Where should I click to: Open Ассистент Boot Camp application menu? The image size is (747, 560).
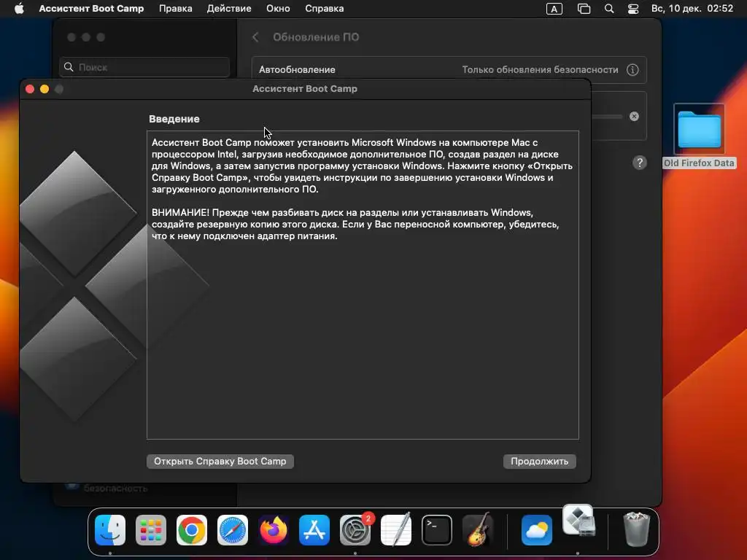[x=91, y=9]
